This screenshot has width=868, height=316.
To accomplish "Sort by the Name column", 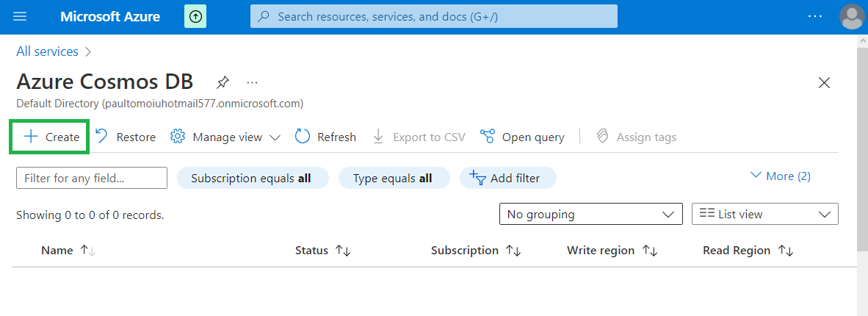I will coord(68,251).
